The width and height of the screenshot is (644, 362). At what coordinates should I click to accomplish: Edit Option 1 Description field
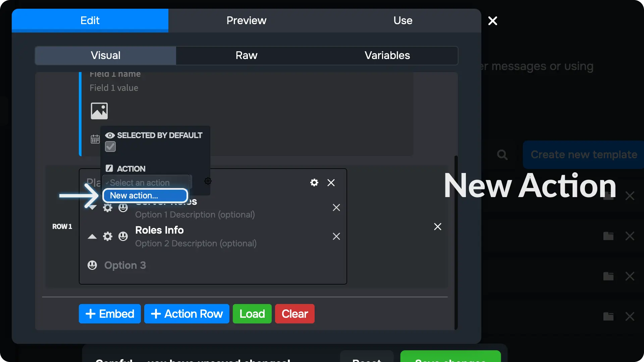[x=195, y=215]
